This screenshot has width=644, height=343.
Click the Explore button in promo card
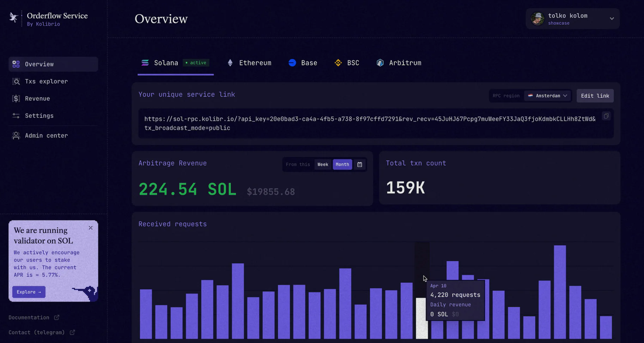(x=29, y=292)
